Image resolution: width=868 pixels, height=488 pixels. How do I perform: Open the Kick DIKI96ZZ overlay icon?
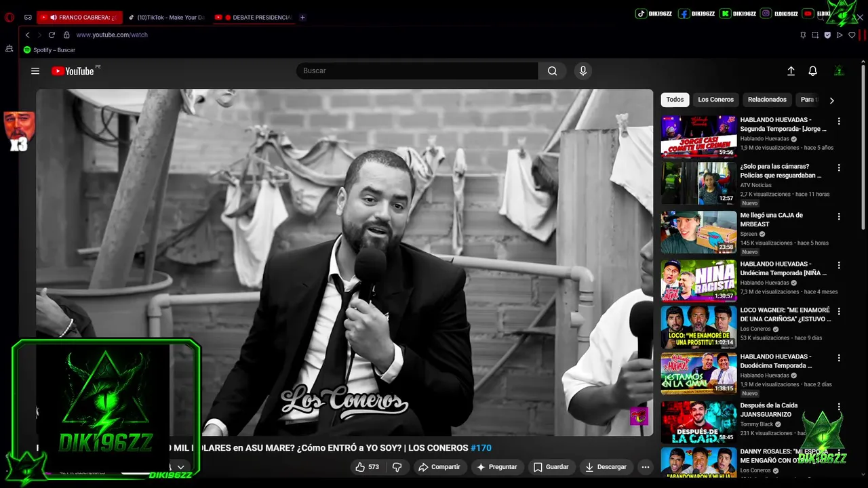pos(726,14)
